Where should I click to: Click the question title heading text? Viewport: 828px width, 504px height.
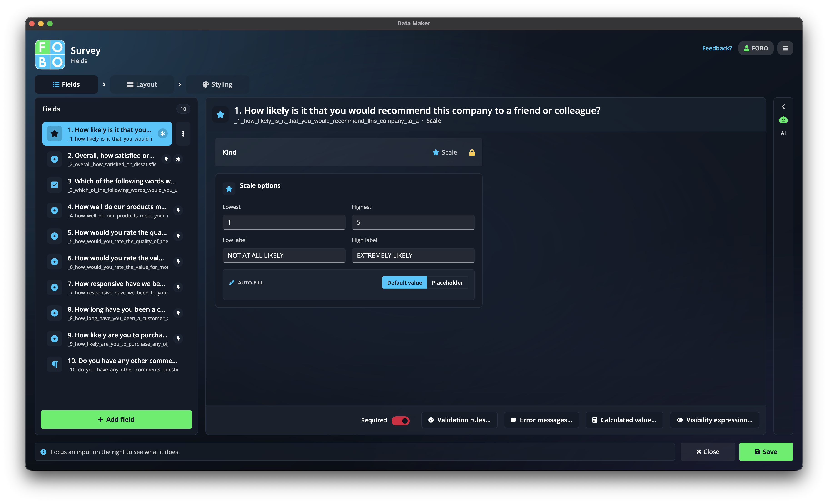pyautogui.click(x=417, y=111)
